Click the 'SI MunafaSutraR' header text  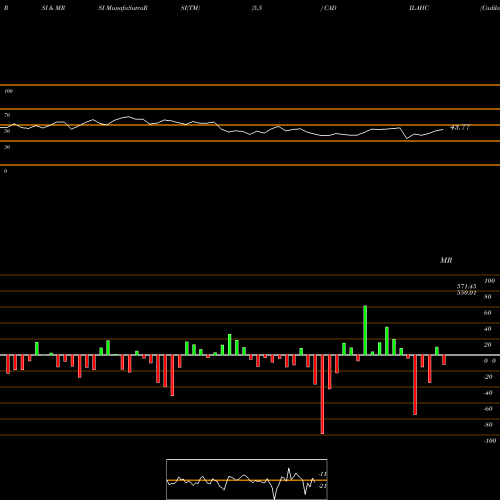click(x=123, y=8)
